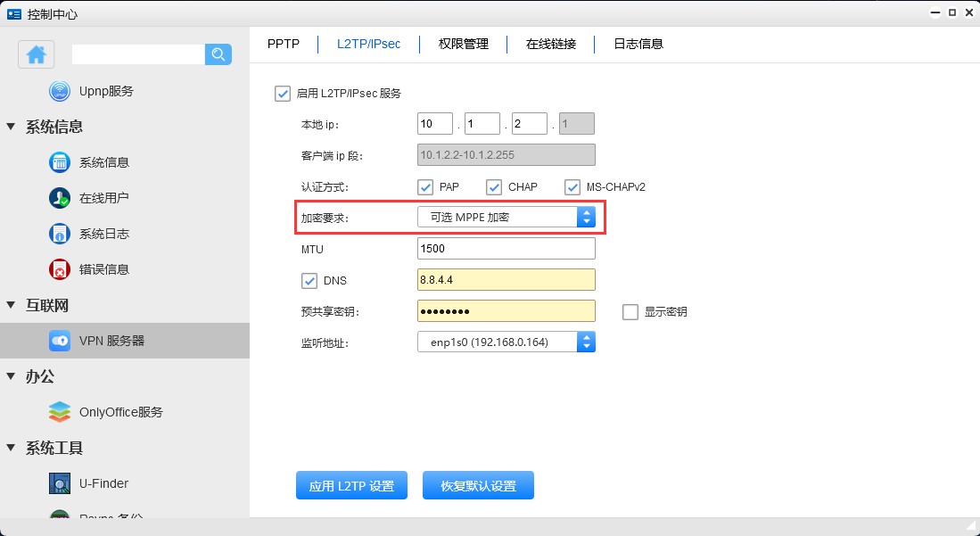Uncheck the PAP authentication checkbox
Screen dimensions: 980x536
[426, 187]
